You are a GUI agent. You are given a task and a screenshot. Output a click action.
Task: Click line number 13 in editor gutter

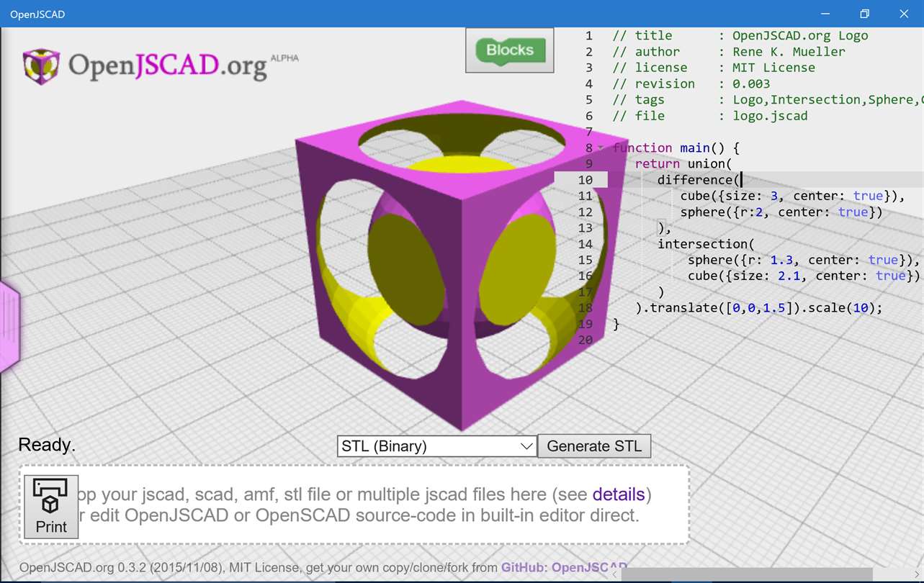(585, 228)
